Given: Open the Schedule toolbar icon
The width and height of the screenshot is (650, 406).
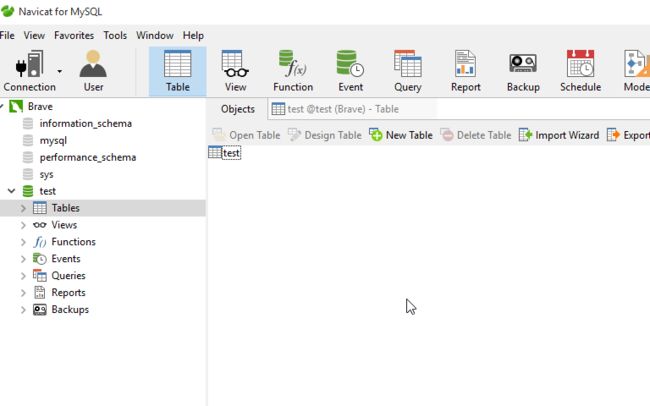Looking at the screenshot, I should (580, 71).
